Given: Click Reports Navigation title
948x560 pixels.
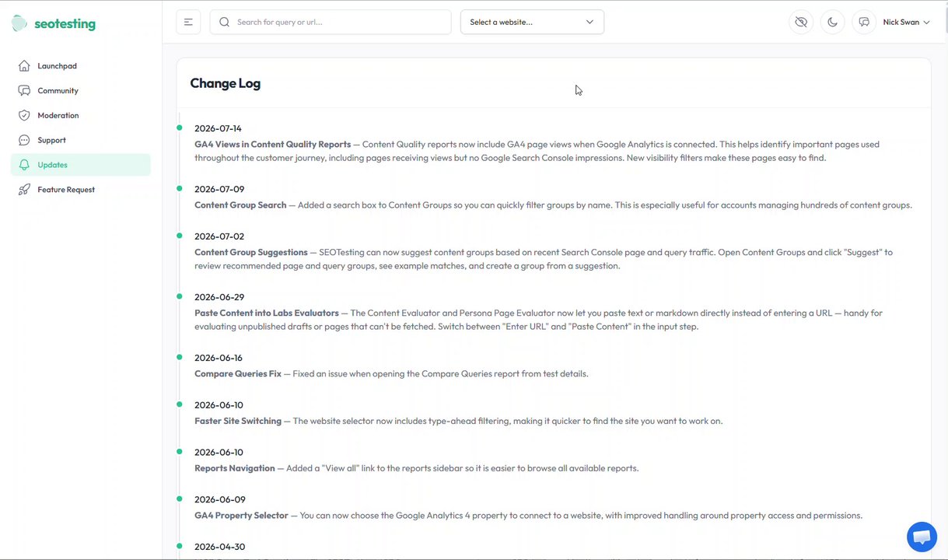Looking at the screenshot, I should pos(235,468).
